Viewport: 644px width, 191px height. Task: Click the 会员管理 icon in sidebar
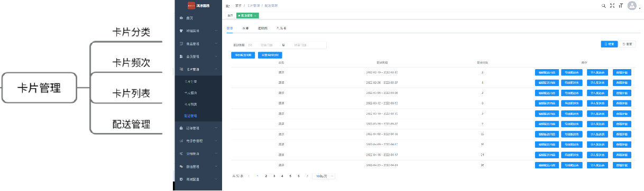point(181,56)
